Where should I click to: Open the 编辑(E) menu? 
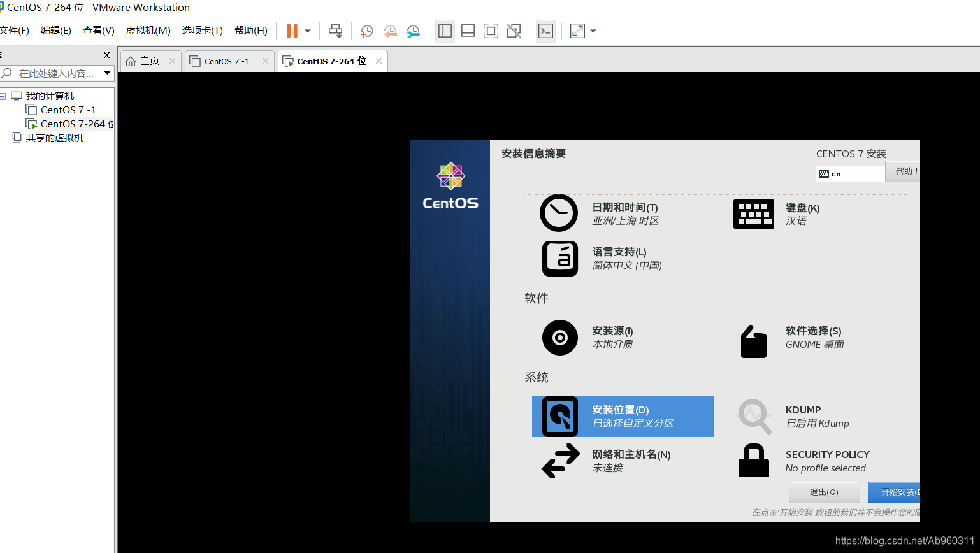coord(56,31)
